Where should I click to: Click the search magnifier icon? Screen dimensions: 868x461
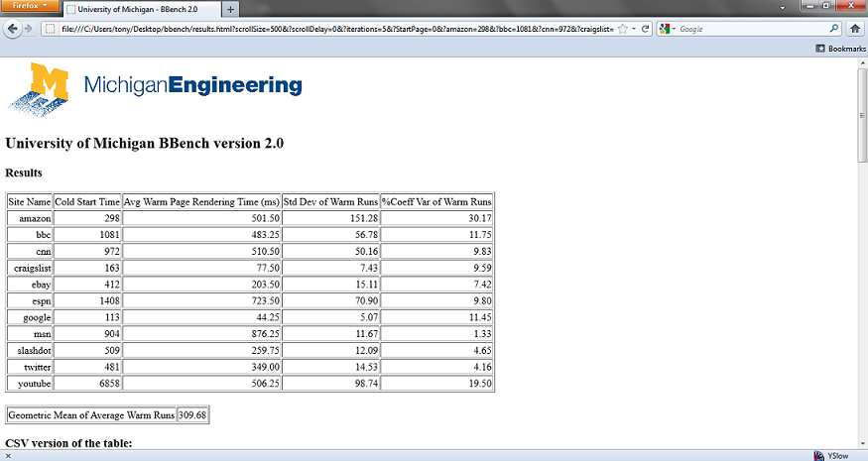click(x=834, y=29)
